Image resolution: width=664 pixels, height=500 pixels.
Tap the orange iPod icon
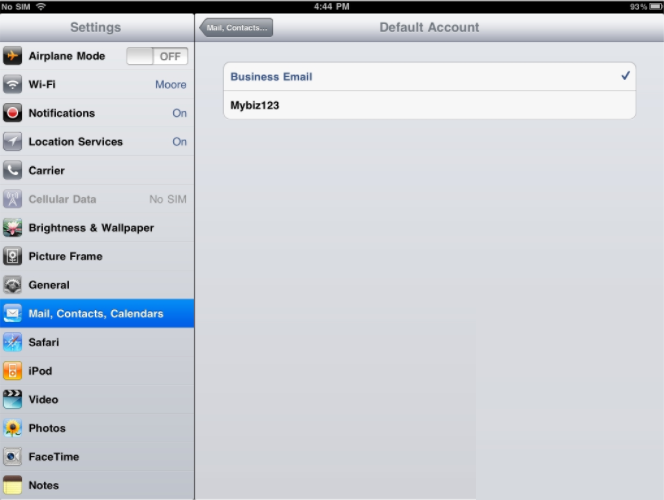click(x=13, y=371)
